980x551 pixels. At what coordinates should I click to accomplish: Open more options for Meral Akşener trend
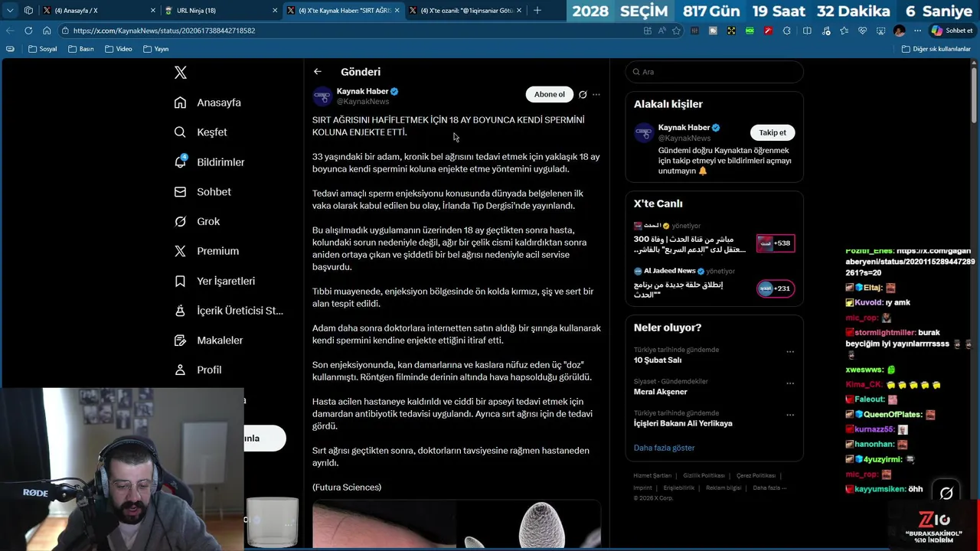pyautogui.click(x=790, y=383)
